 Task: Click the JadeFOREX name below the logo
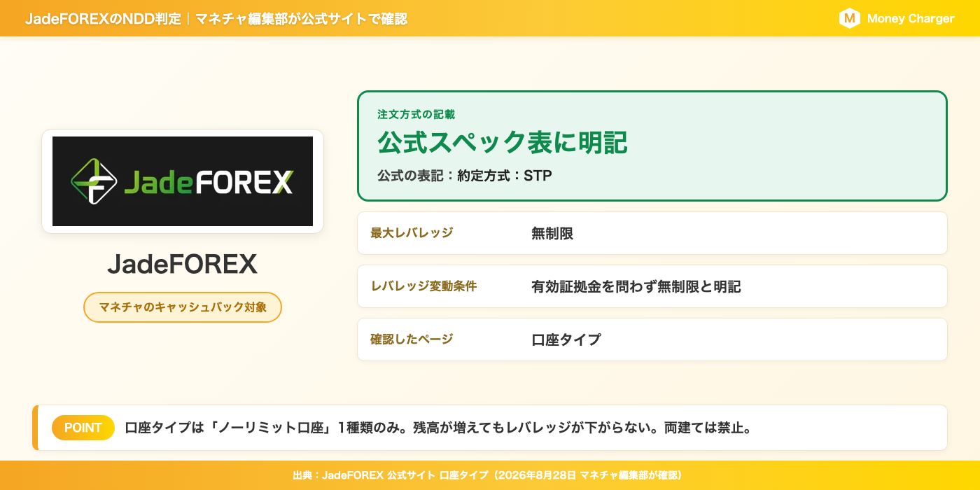tap(183, 264)
